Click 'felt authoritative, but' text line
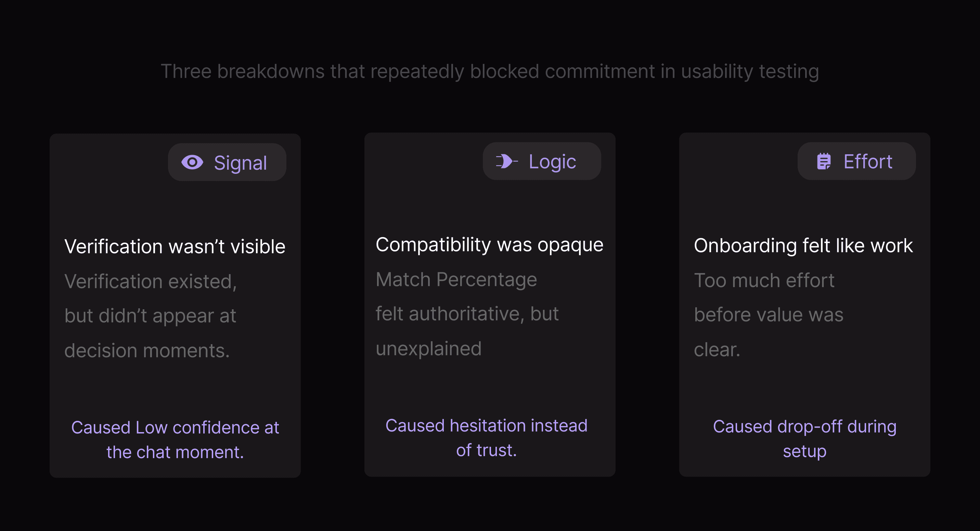The image size is (980, 531). tap(467, 314)
